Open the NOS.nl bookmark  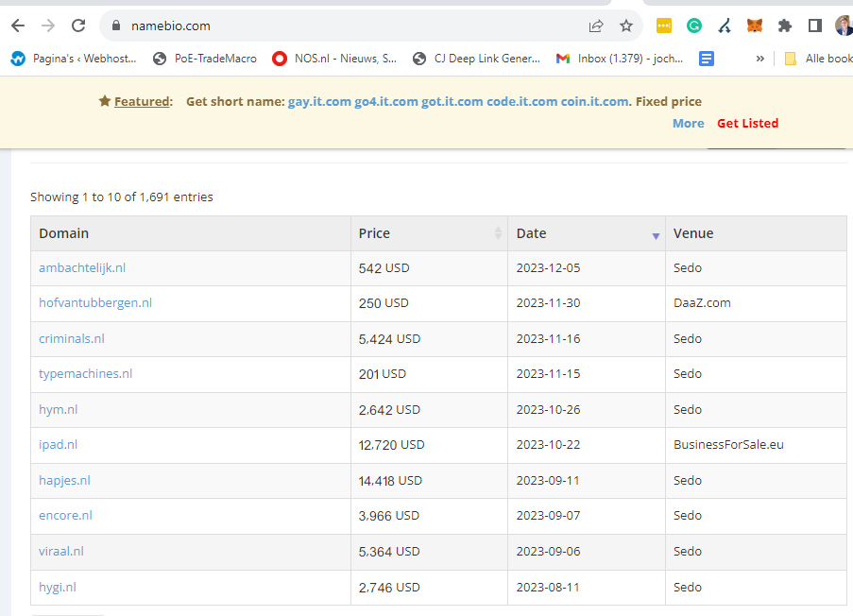tap(334, 59)
